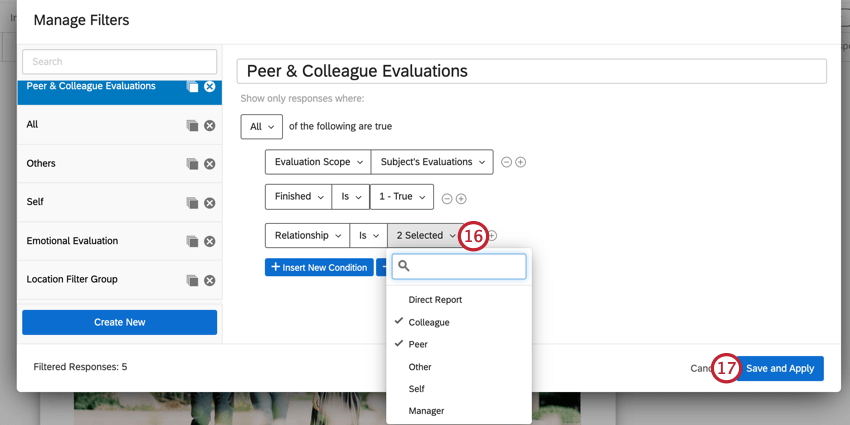Focus the relationship dropdown search box
Screen dimensions: 850x425
[466, 266]
